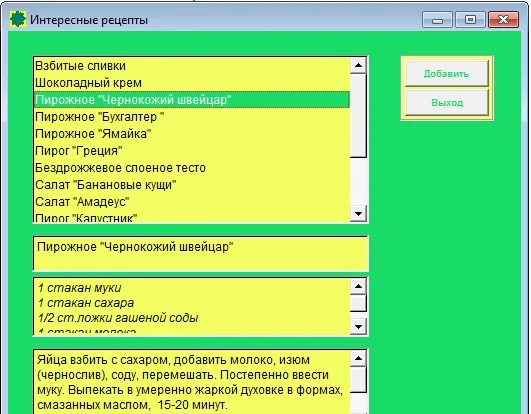Screen dimensions: 531x414
Task: Choose Пирожное "Бухгалтер" from the list
Action: (192, 117)
